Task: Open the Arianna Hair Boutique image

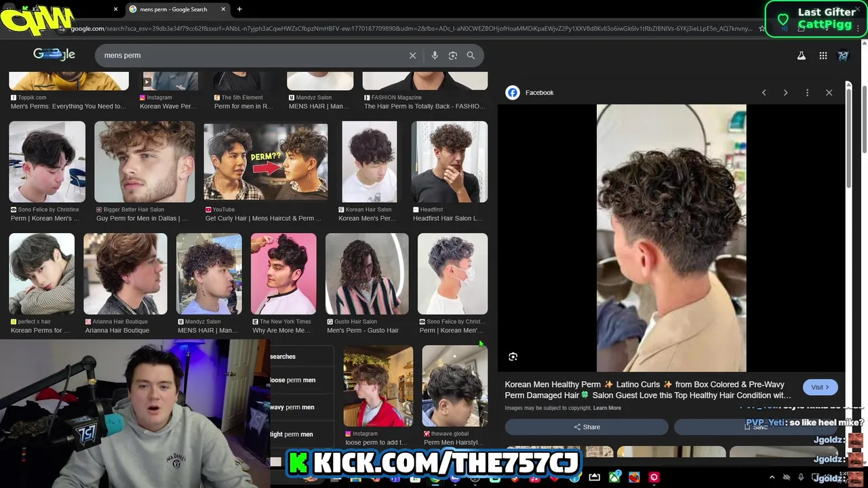Action: (125, 274)
